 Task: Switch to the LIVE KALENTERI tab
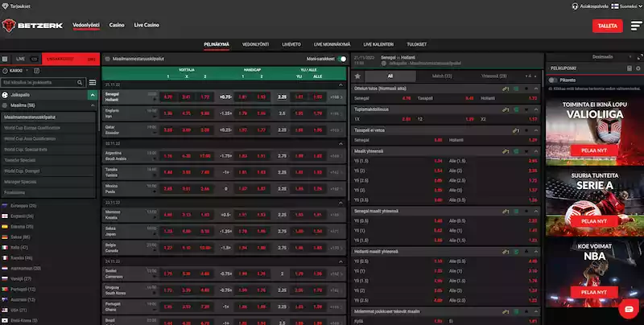coord(378,44)
